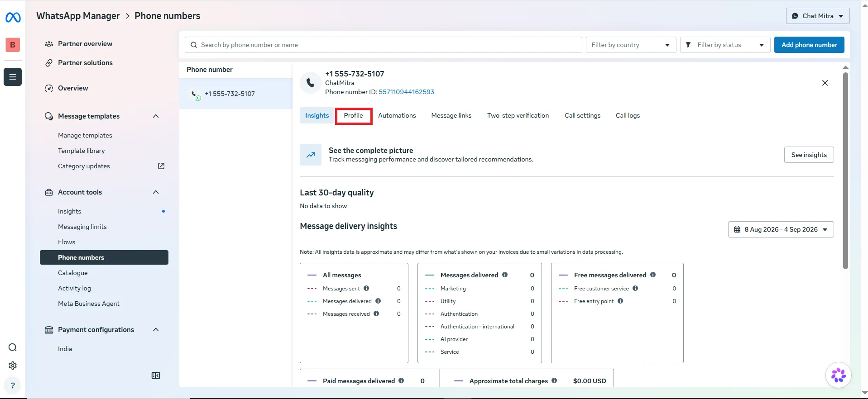Show info for Free customer service
868x399 pixels.
[635, 288]
